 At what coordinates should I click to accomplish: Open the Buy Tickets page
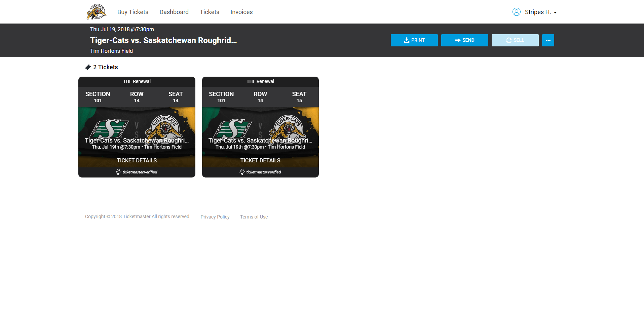pos(133,12)
